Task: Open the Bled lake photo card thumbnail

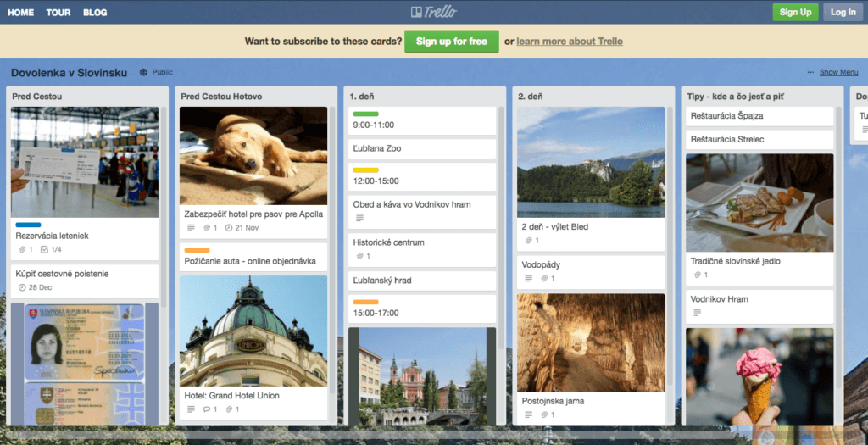Action: click(591, 162)
